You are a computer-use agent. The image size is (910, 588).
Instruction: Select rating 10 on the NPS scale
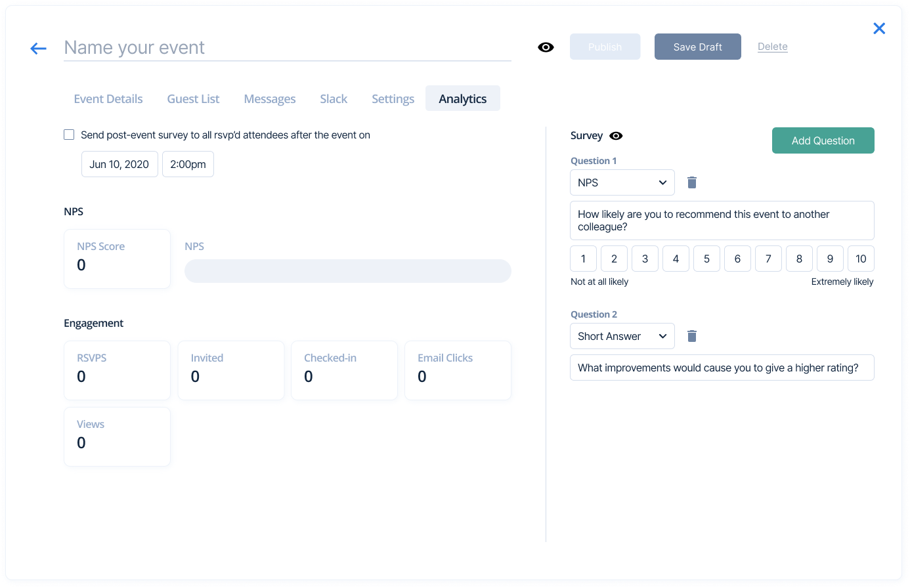(x=861, y=259)
